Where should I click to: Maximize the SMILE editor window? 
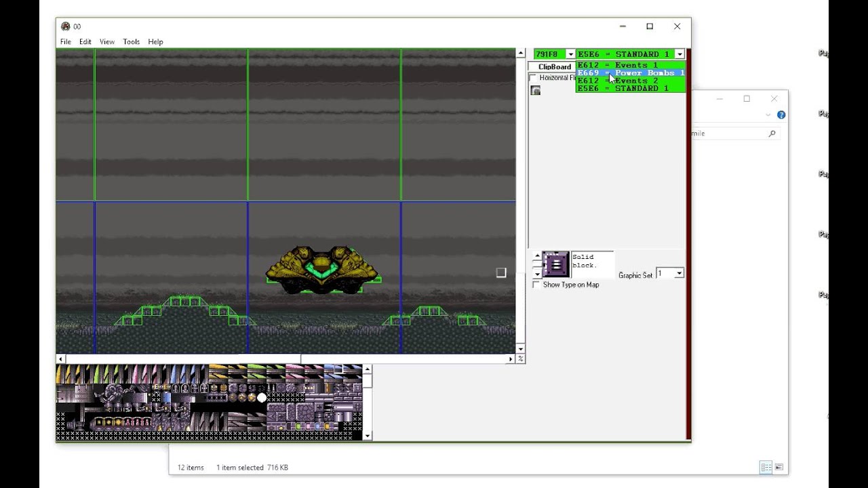coord(650,26)
